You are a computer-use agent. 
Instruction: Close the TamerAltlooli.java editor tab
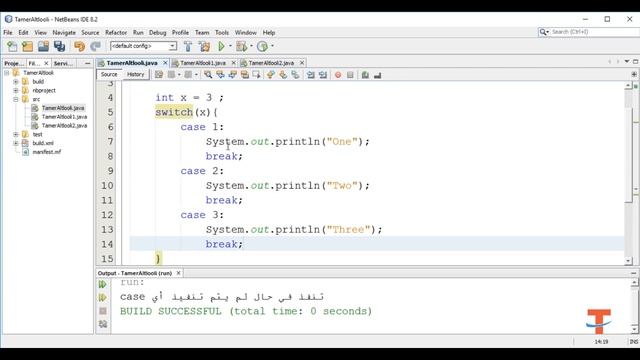[165, 63]
